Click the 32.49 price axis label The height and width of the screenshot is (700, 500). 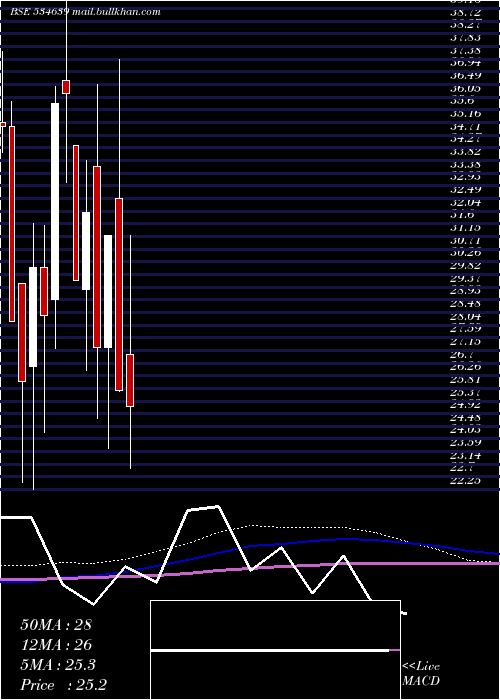click(465, 190)
